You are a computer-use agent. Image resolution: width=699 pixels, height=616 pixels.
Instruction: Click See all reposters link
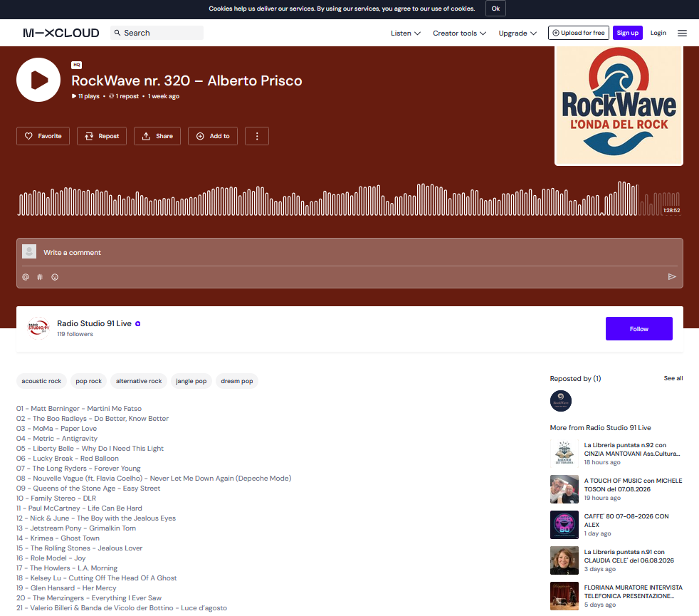tap(673, 378)
